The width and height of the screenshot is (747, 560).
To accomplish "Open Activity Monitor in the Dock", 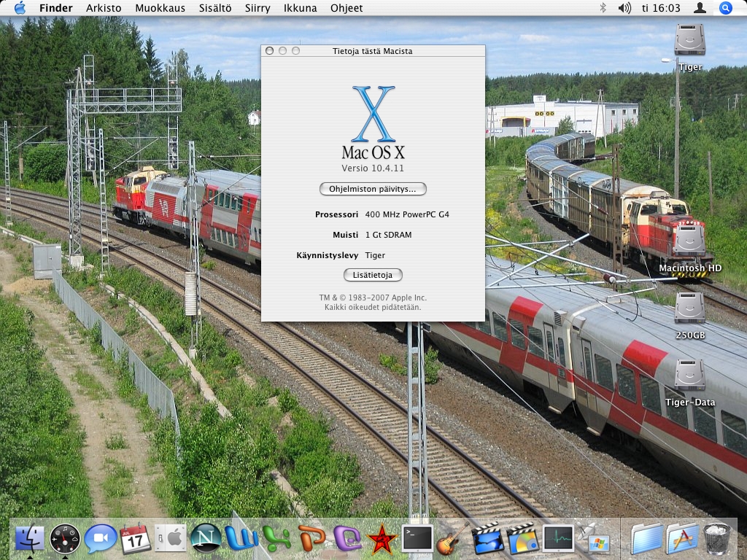I will click(558, 539).
